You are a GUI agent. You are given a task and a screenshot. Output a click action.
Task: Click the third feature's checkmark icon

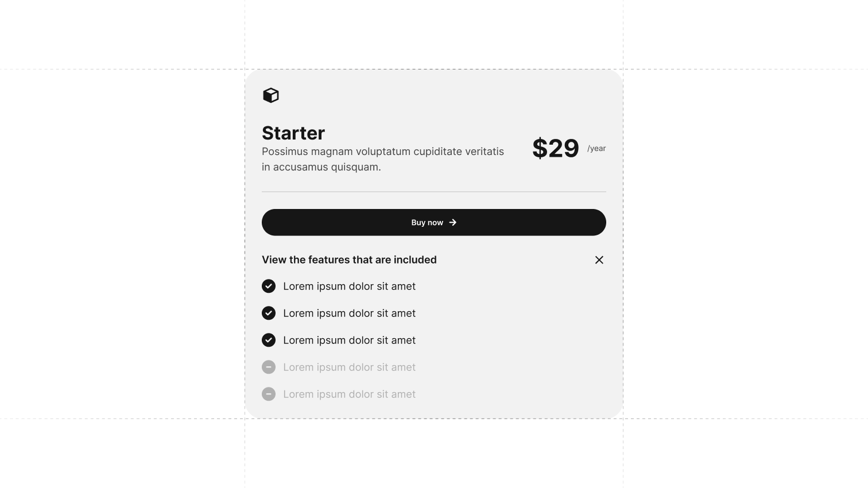(x=269, y=340)
